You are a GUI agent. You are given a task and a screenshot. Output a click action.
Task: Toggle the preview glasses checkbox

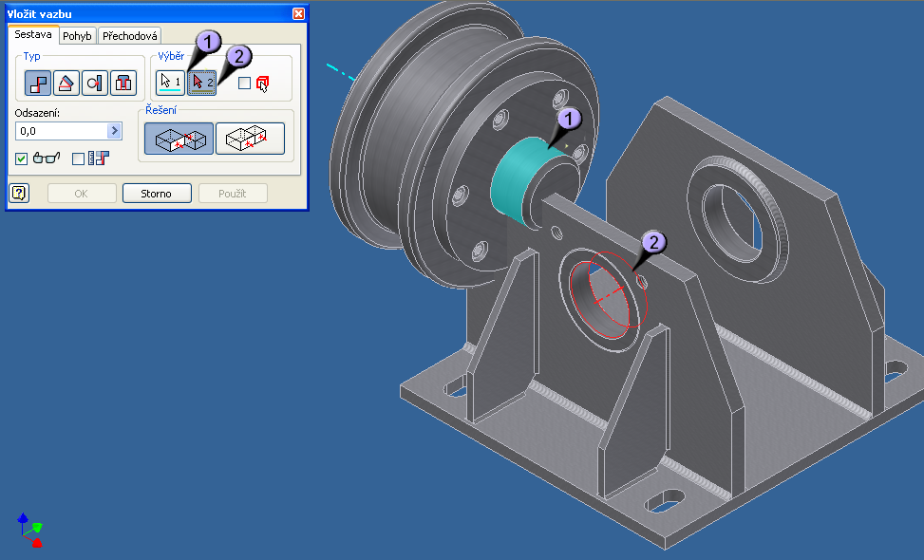click(22, 159)
